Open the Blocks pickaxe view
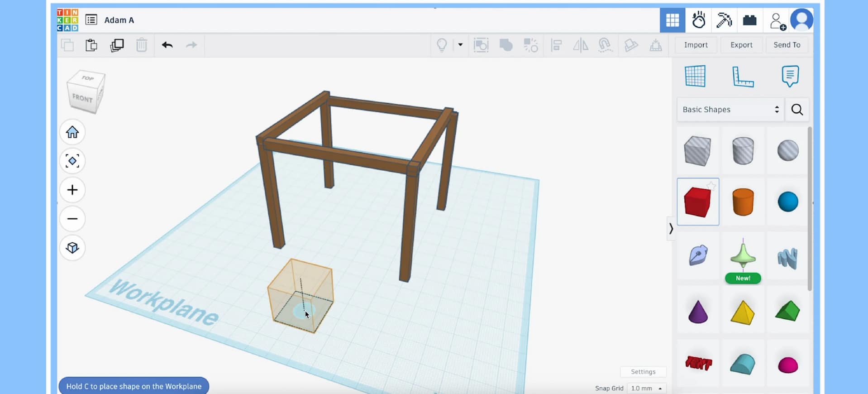Image resolution: width=868 pixels, height=394 pixels. click(x=724, y=20)
